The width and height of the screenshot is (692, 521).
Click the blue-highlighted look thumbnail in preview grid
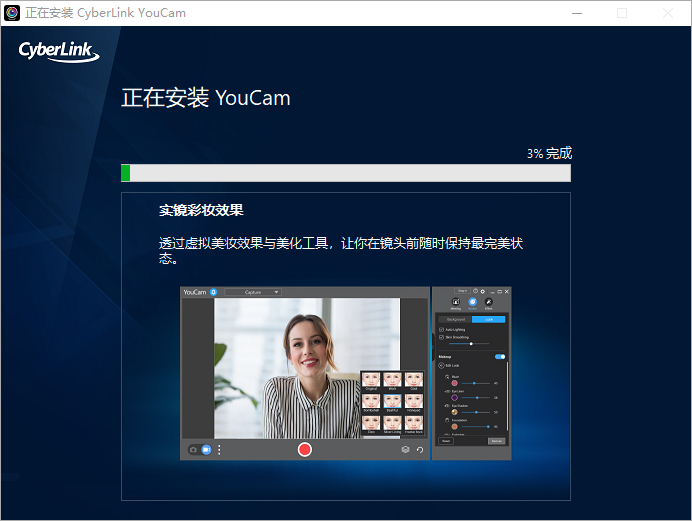click(392, 403)
